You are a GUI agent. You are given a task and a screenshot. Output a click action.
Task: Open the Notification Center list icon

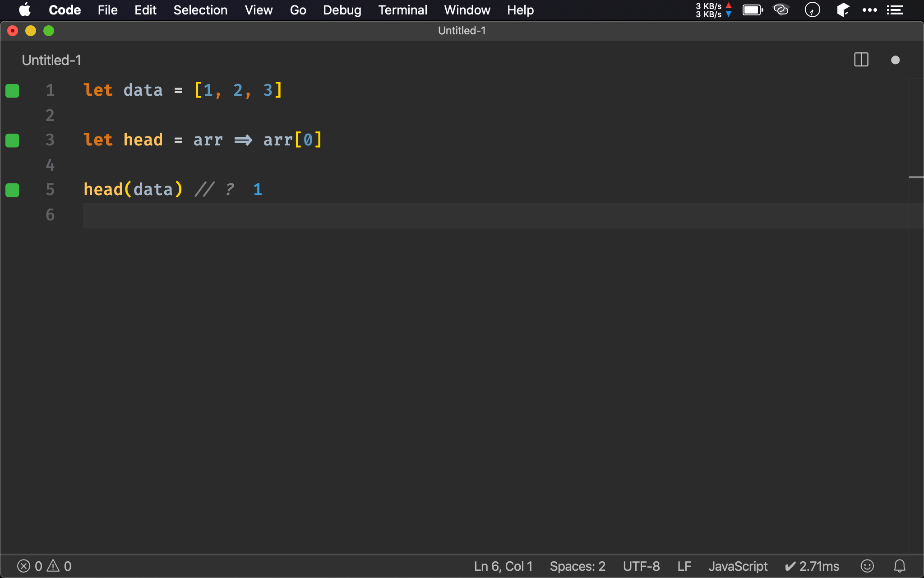coord(895,10)
